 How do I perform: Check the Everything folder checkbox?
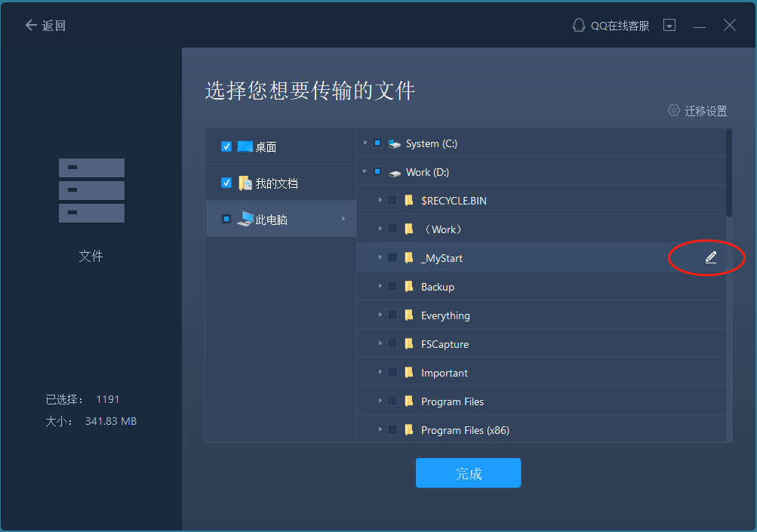pyautogui.click(x=392, y=315)
